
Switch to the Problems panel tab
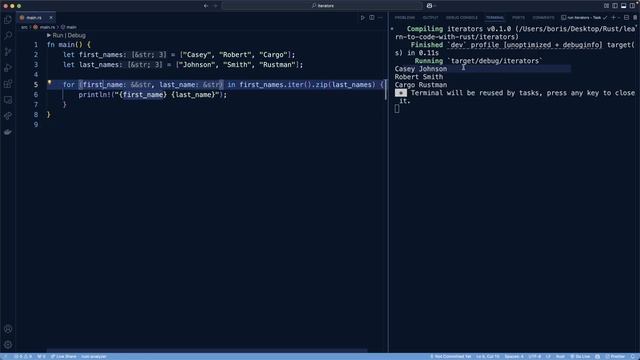[x=404, y=18]
